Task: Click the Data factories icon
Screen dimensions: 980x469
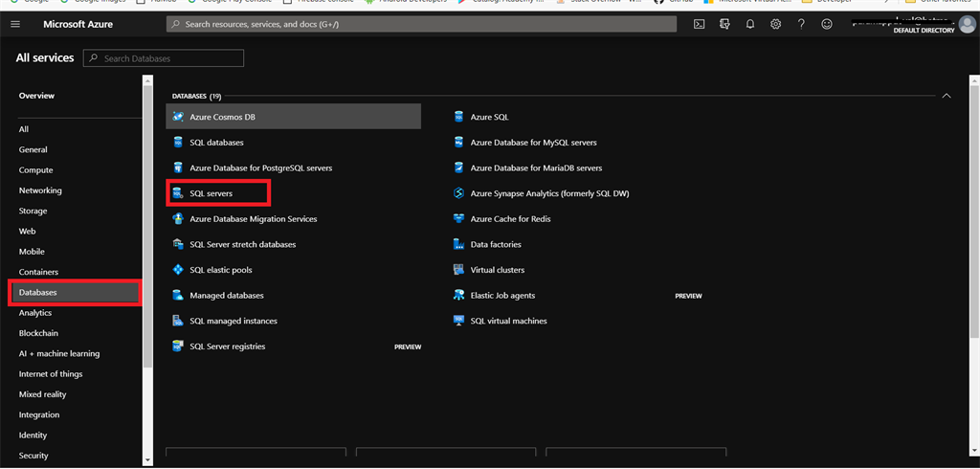Action: [458, 244]
